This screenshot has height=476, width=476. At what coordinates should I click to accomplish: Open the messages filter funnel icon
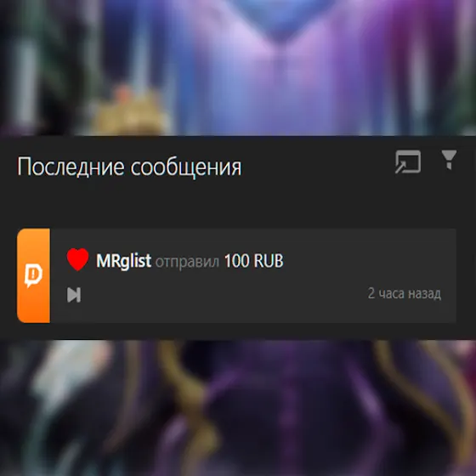[x=449, y=160]
